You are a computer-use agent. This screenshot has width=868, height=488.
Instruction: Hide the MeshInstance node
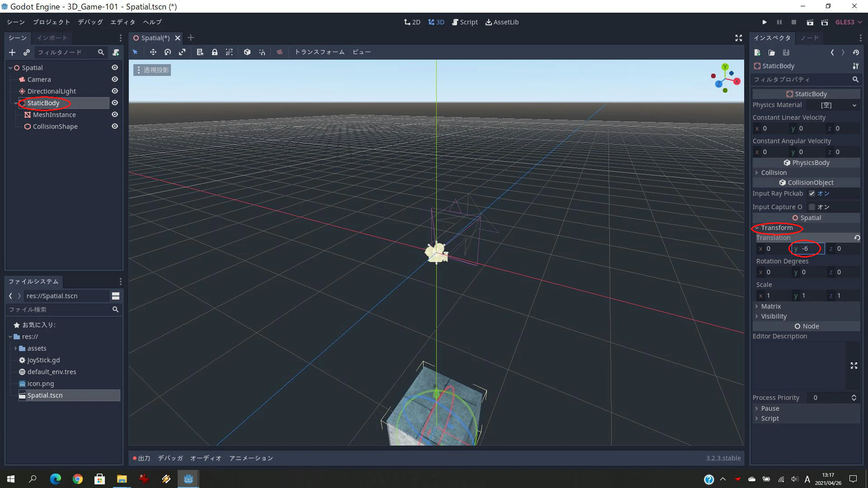pos(115,114)
